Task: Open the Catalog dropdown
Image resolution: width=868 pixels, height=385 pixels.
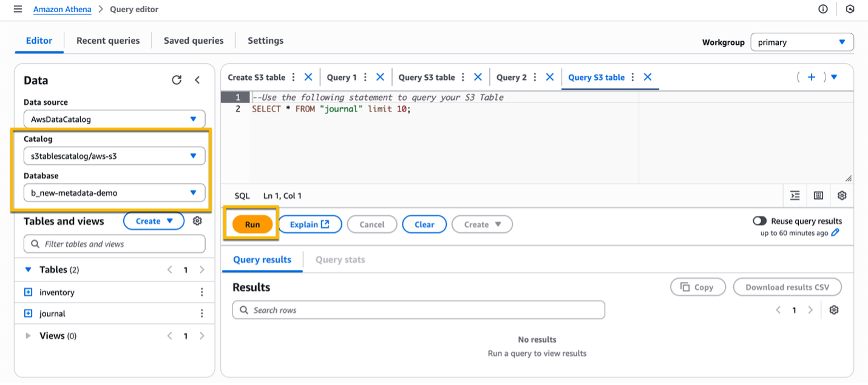Action: tap(114, 156)
